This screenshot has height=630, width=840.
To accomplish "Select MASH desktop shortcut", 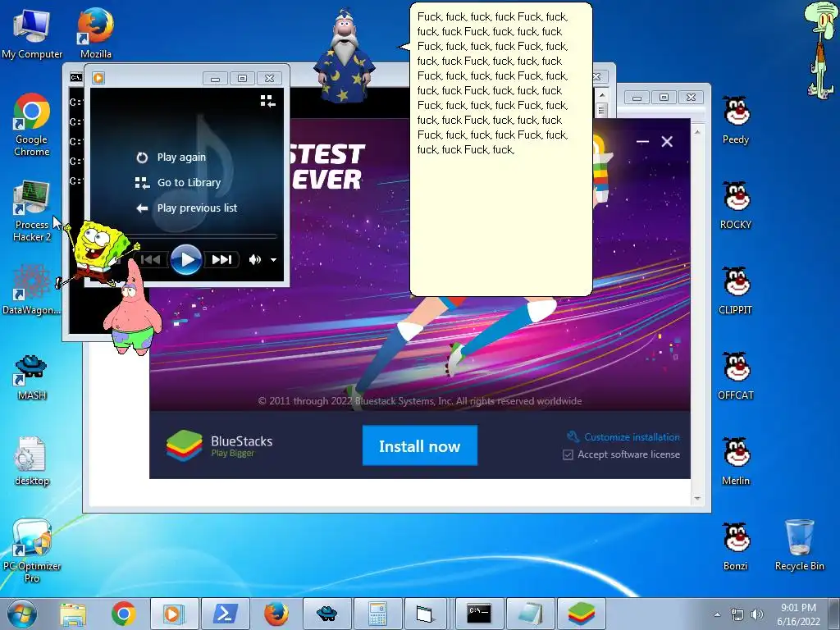I will pyautogui.click(x=32, y=377).
